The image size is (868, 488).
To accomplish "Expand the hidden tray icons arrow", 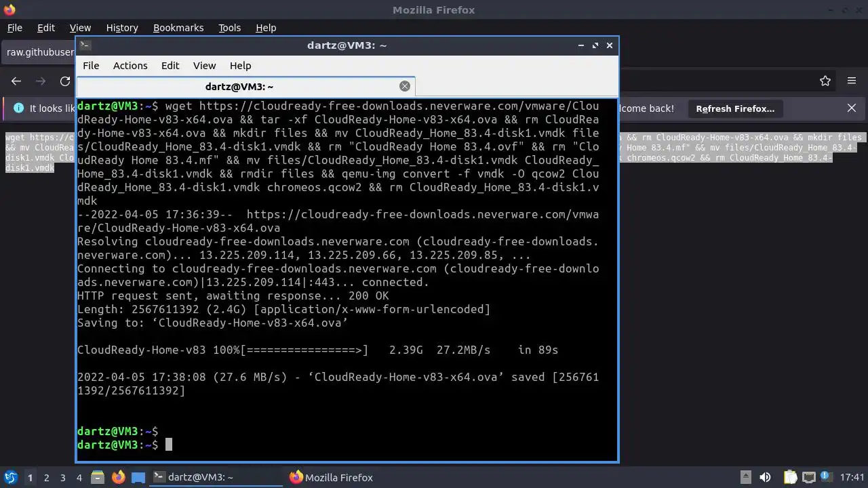I will [745, 477].
